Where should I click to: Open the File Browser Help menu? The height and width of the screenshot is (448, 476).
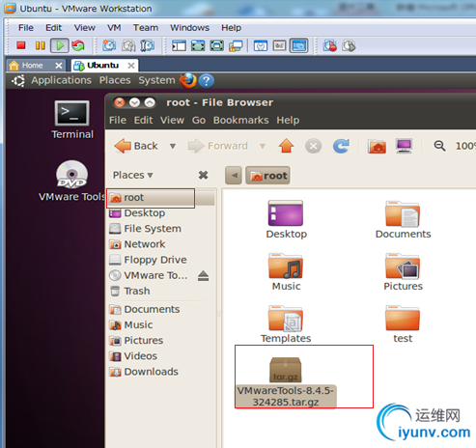[x=288, y=120]
